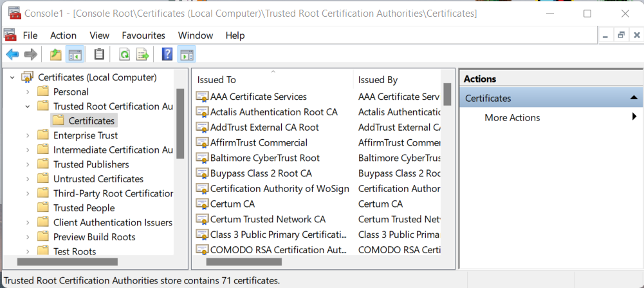The image size is (644, 288).
Task: Click the certificate icon for Buypass Class 2 Root CA
Action: click(x=201, y=173)
